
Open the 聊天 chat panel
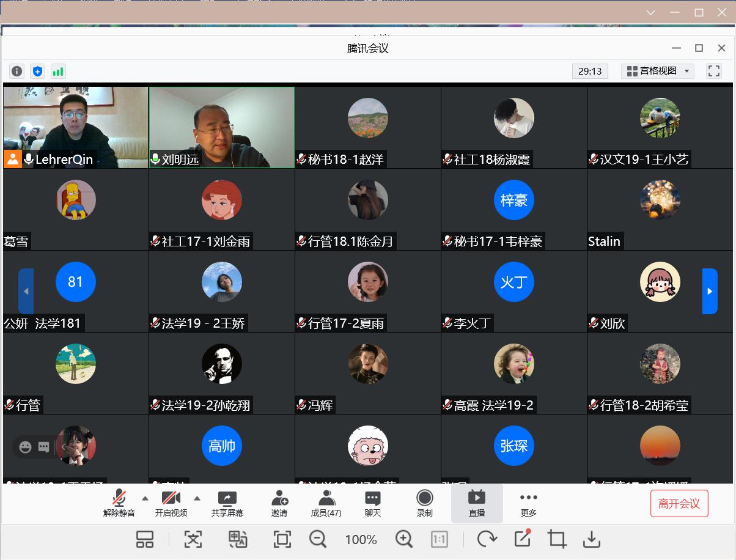point(372,504)
